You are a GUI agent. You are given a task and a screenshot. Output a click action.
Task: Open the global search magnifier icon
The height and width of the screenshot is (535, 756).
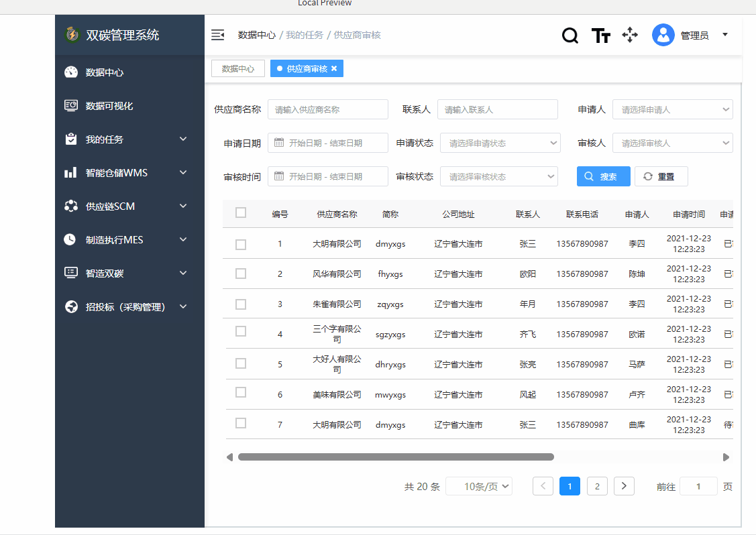(570, 35)
